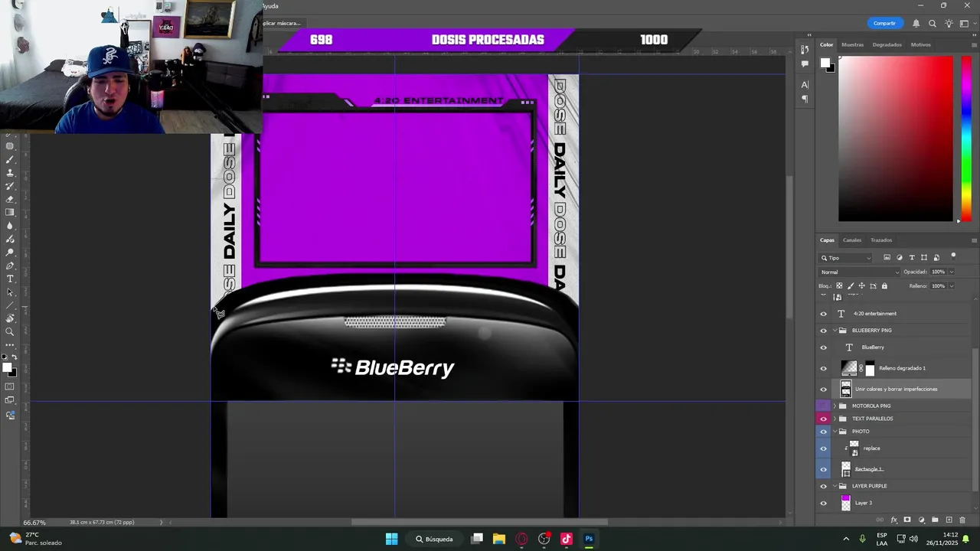The image size is (980, 551).
Task: Open the Normal blend mode dropdown
Action: (859, 272)
